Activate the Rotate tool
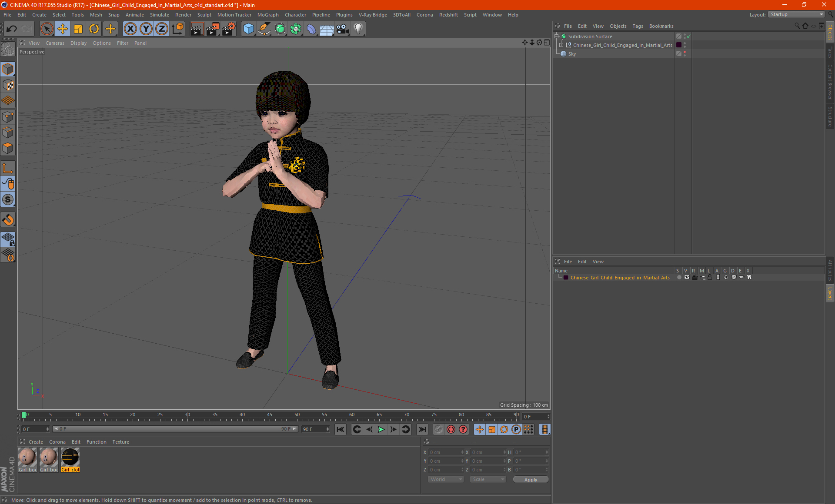This screenshot has height=504, width=835. [94, 29]
